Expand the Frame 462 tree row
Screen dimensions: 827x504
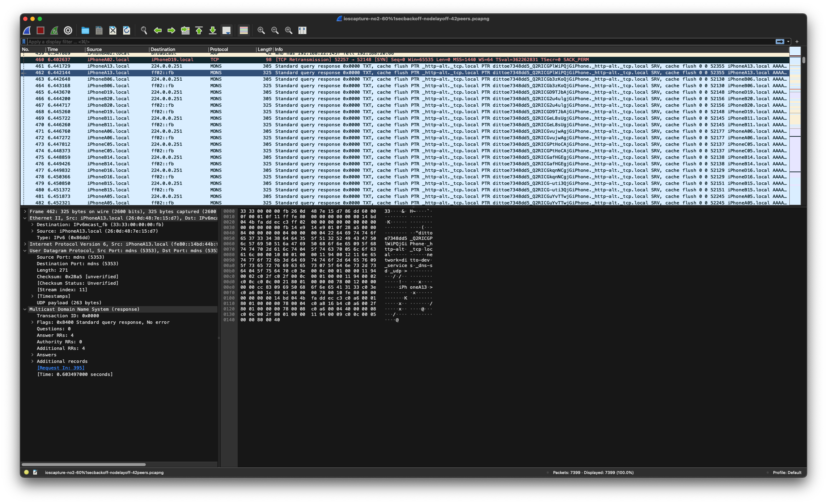click(25, 212)
